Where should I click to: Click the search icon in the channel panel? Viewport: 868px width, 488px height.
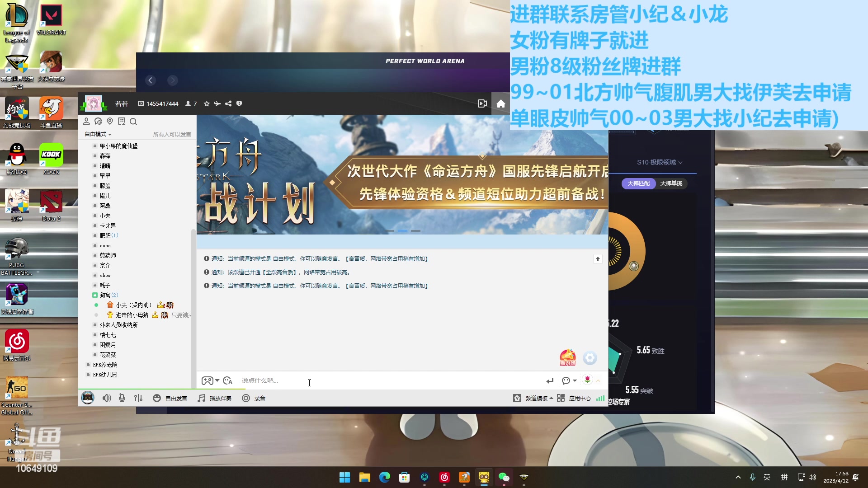tap(133, 121)
